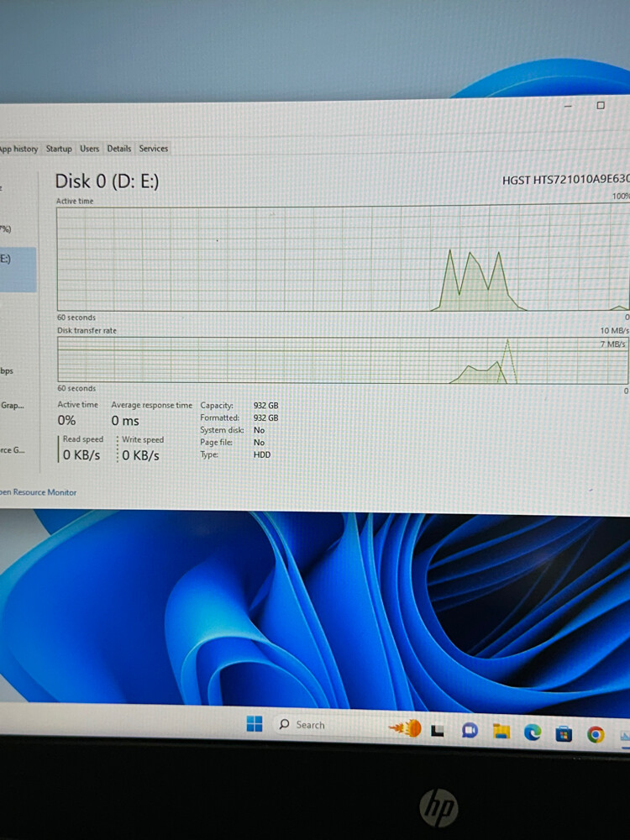Viewport: 630px width, 840px height.
Task: Click the HGST HTS721010A9E630 model name
Action: [x=565, y=180]
